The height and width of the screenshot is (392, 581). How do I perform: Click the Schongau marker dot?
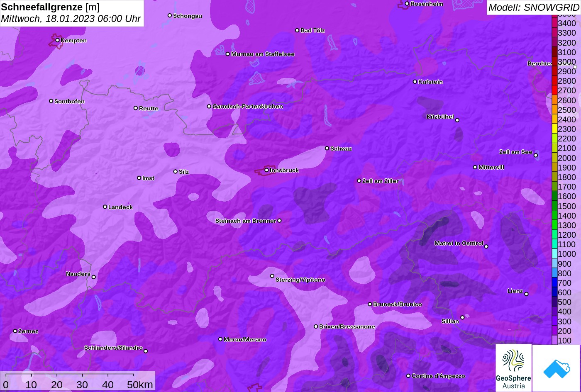click(169, 15)
